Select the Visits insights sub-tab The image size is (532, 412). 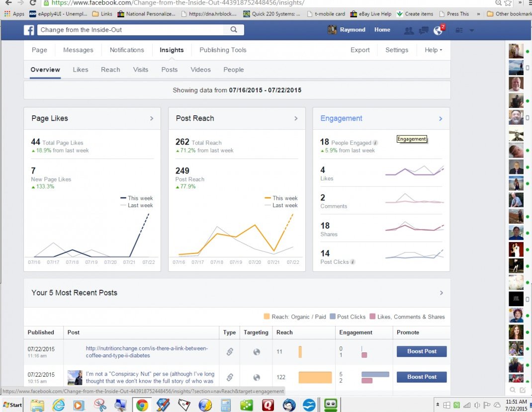tap(141, 70)
